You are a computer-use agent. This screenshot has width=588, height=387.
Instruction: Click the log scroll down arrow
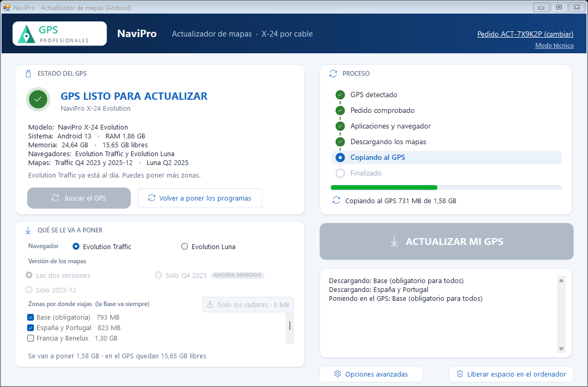point(561,349)
